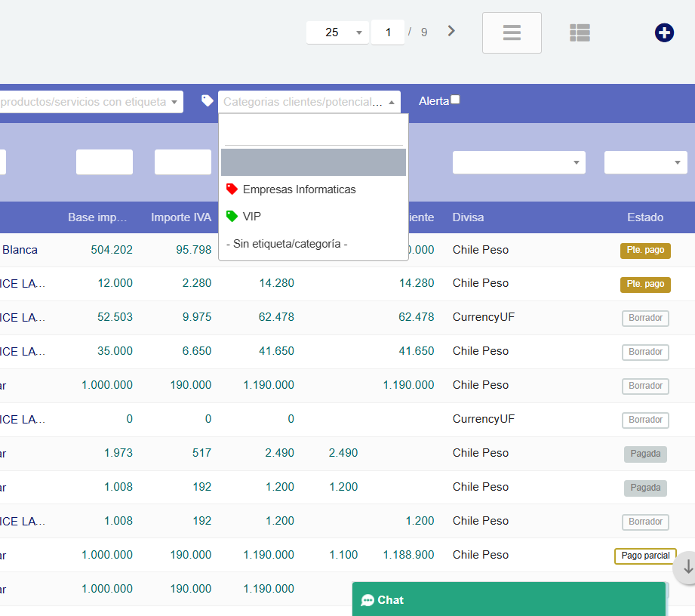Click the red tag next to Empresas Informaticas
The image size is (695, 616).
pyautogui.click(x=232, y=189)
